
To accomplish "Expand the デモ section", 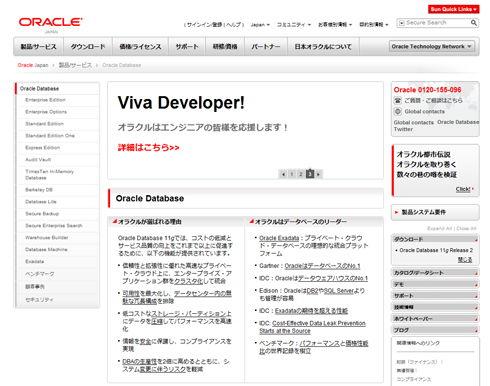I will (435, 284).
